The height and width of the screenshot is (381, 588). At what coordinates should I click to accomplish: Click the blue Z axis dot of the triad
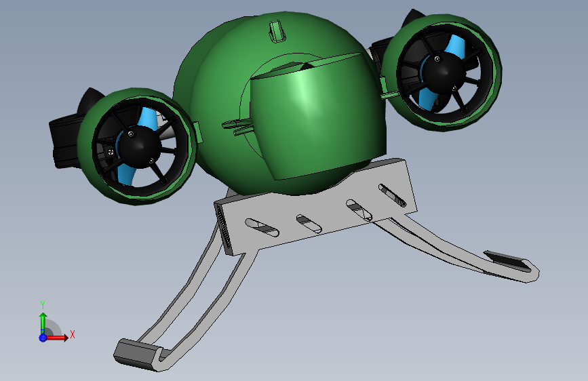(x=43, y=338)
